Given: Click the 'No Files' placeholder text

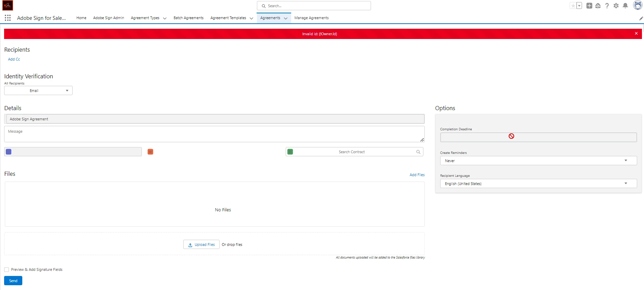Looking at the screenshot, I should pyautogui.click(x=223, y=210).
